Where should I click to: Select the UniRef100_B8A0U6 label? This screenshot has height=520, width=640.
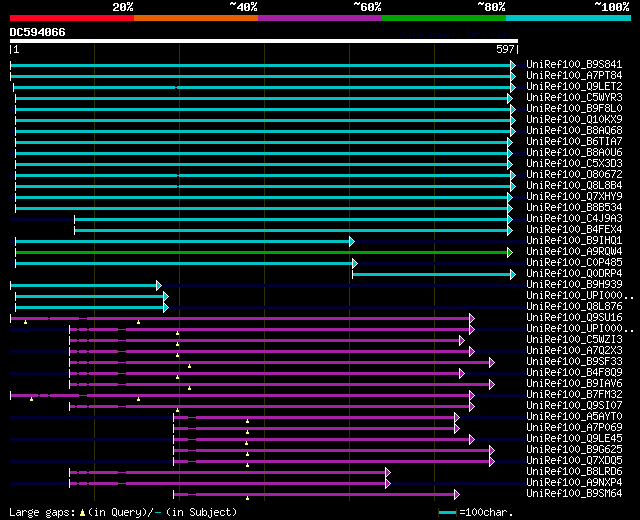[x=574, y=153]
